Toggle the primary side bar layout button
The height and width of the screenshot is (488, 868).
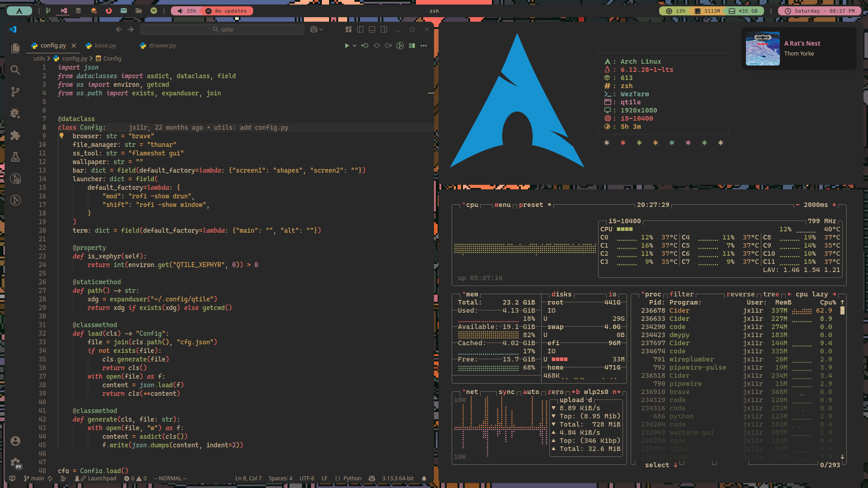tap(360, 29)
